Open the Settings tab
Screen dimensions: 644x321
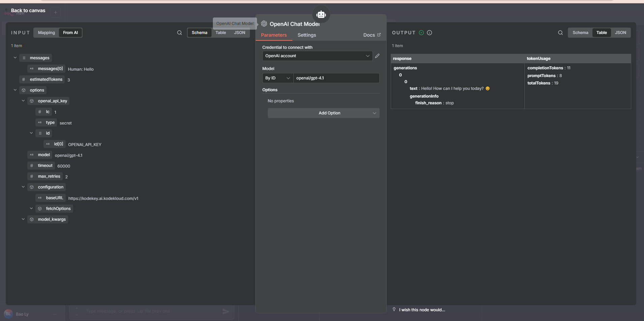coord(307,35)
